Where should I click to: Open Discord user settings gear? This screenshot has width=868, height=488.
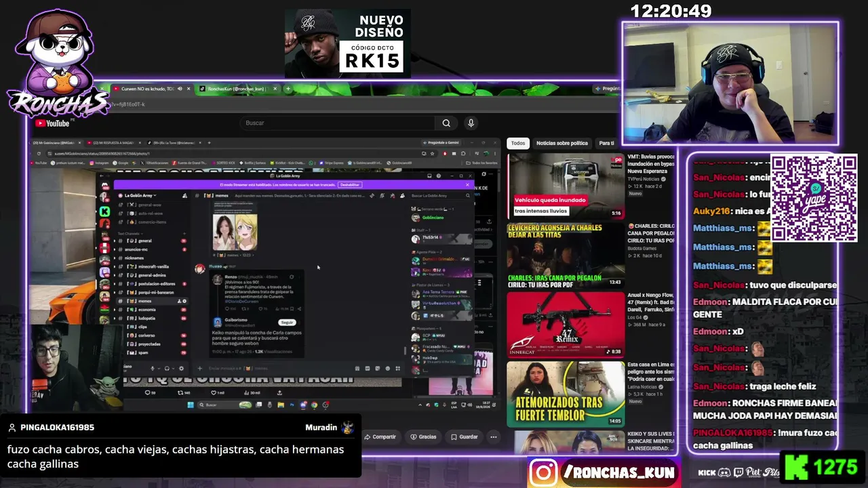(181, 369)
